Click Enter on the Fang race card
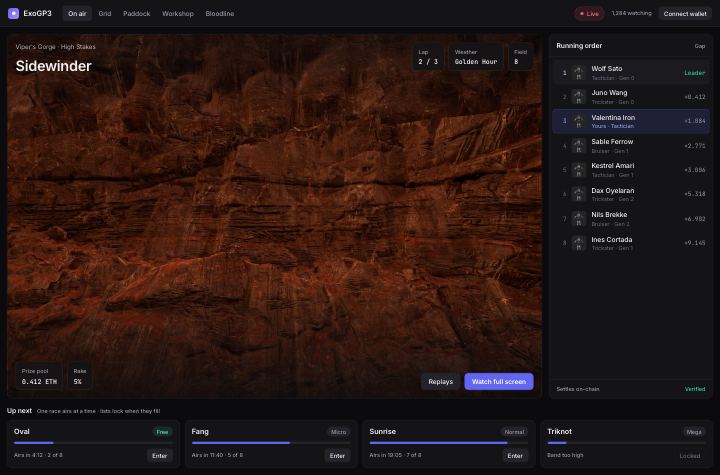 tap(337, 456)
